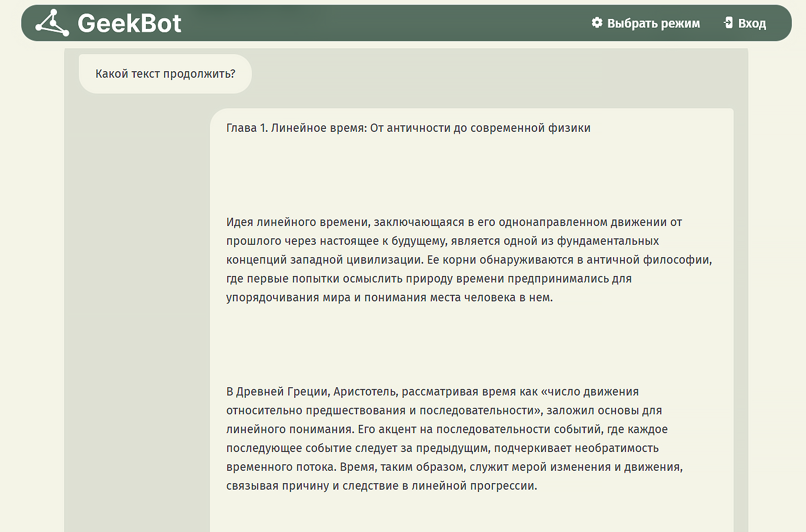This screenshot has width=806, height=532.
Task: Open the Выбрать режим menu
Action: 653,24
